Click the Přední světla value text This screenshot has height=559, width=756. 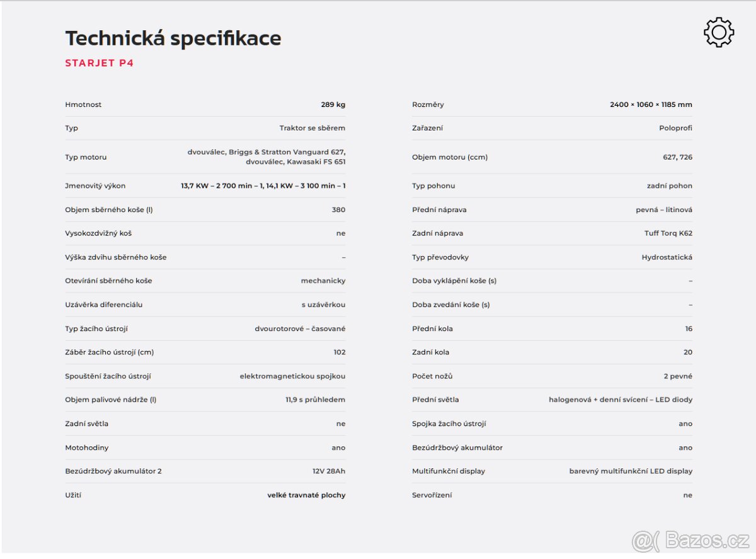point(621,400)
